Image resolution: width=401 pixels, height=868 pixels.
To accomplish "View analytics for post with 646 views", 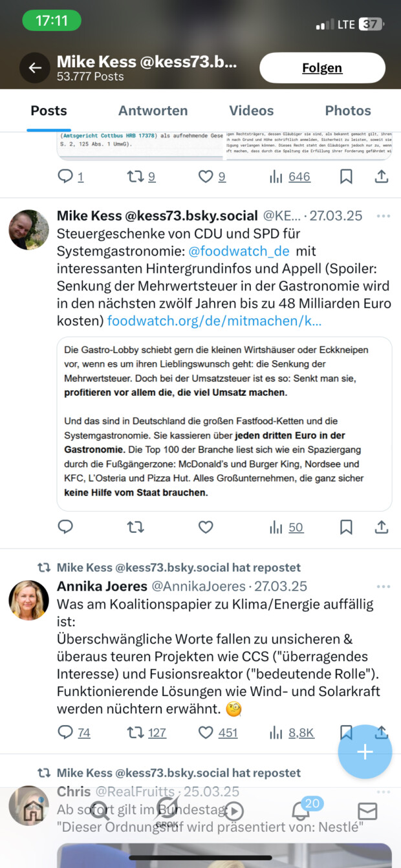I will click(x=289, y=177).
